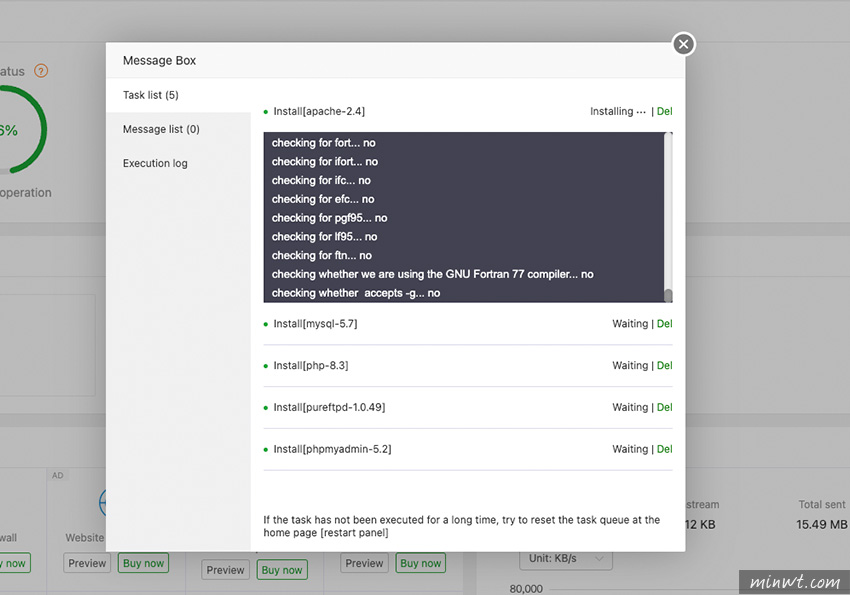This screenshot has width=850, height=595.
Task: Delete the php-8.3 install task
Action: pos(664,365)
